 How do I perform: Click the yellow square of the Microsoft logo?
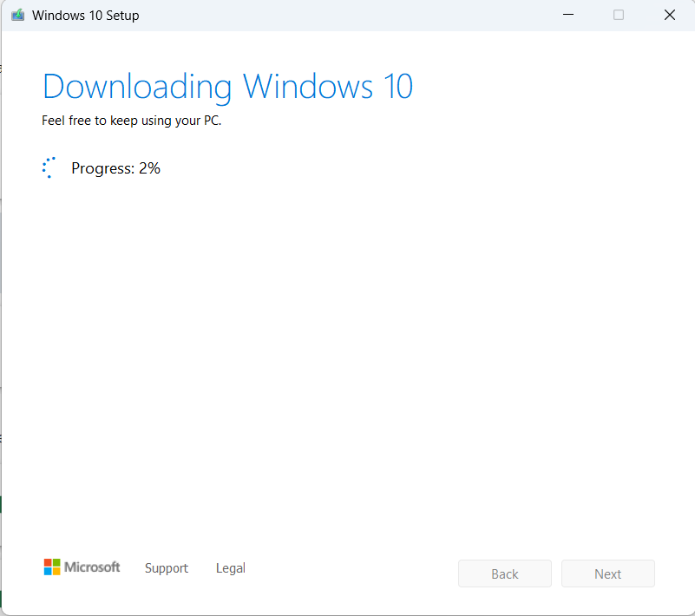click(x=56, y=571)
